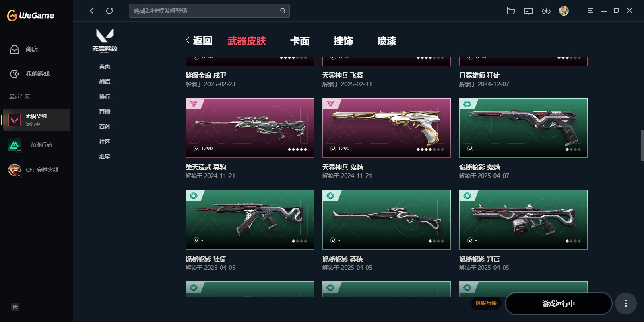The width and height of the screenshot is (644, 322).
Task: Switch to the 挂饰 tab
Action: click(343, 41)
